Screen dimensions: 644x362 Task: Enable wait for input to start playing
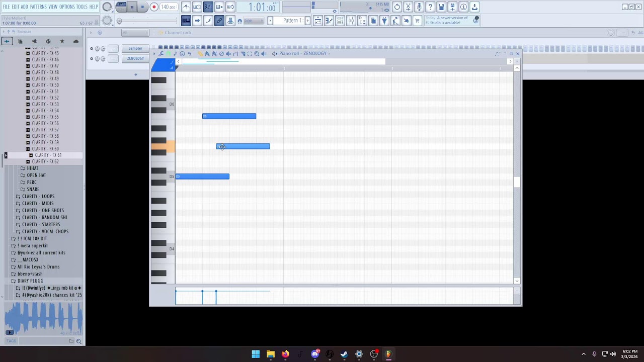[197, 7]
